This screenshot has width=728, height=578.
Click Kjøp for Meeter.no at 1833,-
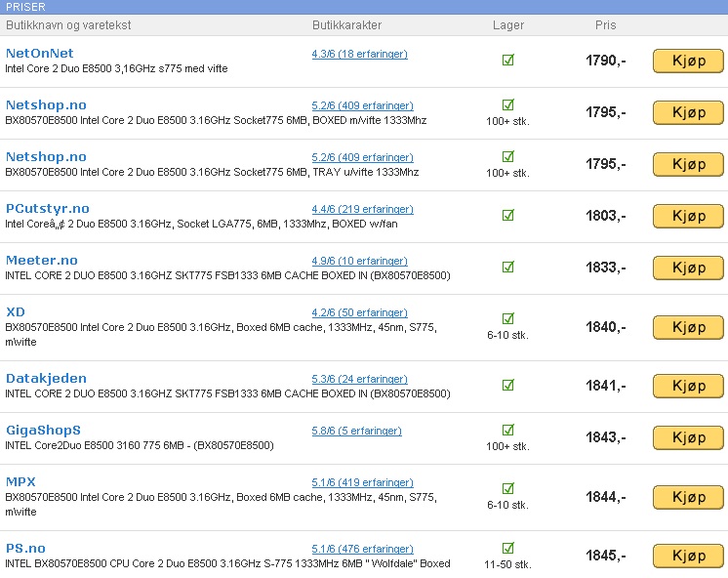688,268
